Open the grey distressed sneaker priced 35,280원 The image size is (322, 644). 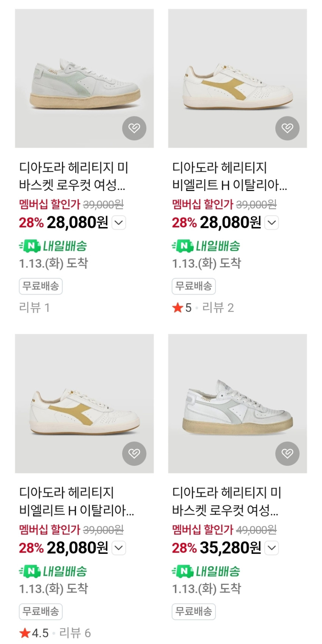(237, 403)
